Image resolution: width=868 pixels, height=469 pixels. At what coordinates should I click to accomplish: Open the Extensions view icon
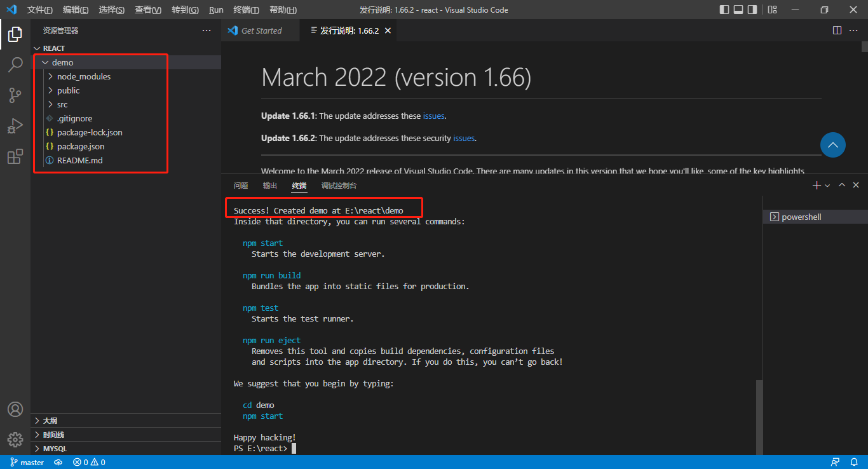pyautogui.click(x=15, y=156)
